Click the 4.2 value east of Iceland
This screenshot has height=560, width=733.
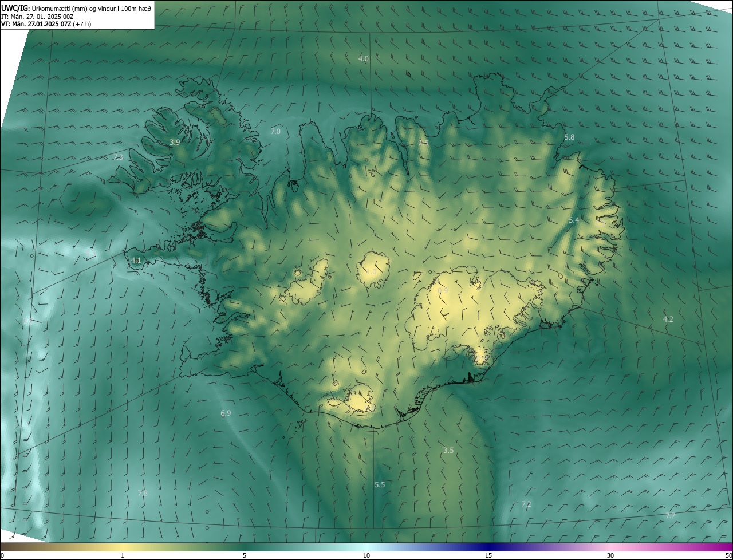tap(668, 319)
